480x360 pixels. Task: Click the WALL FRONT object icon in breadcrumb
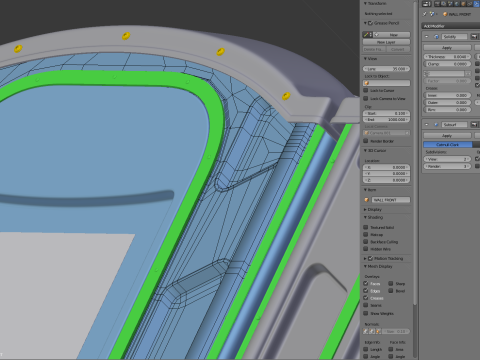tap(445, 14)
